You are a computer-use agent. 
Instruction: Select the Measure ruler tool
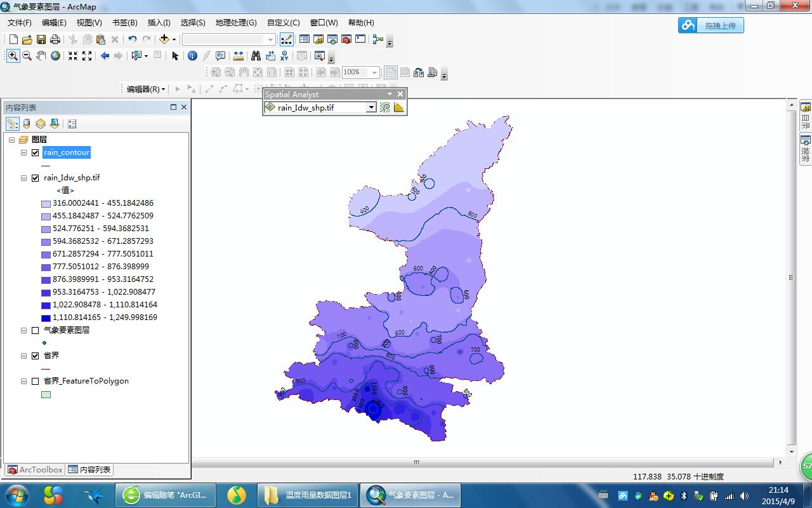238,56
